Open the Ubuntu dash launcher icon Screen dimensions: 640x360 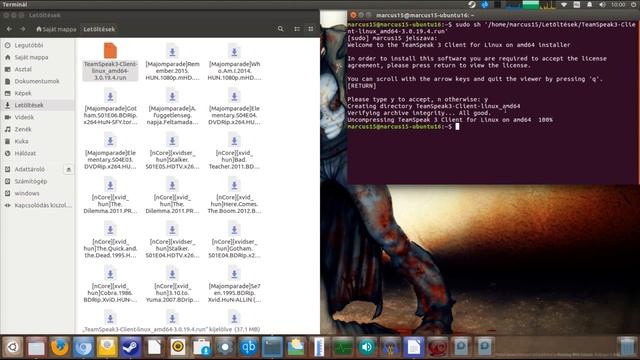coord(12,347)
